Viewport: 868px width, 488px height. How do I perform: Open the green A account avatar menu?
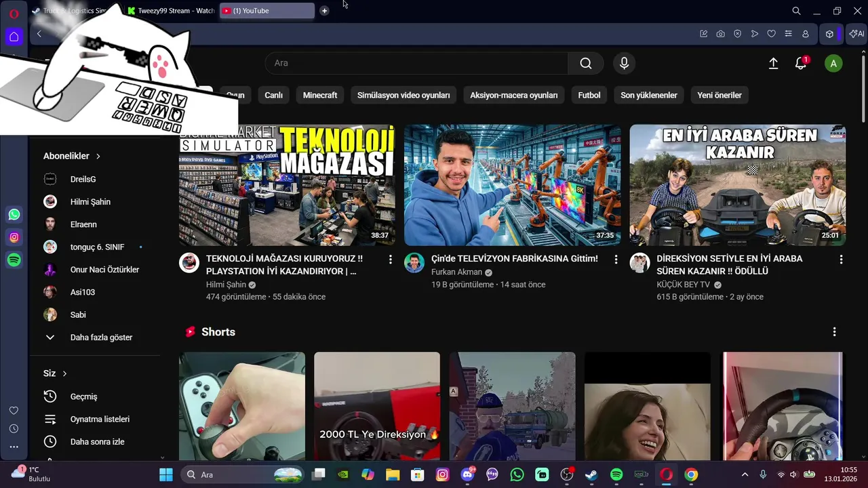pos(833,64)
